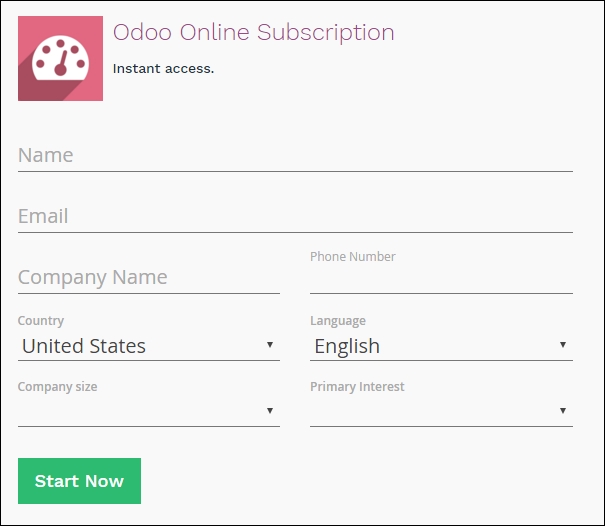Click the arrow beside United States
The image size is (605, 526).
pyautogui.click(x=270, y=345)
